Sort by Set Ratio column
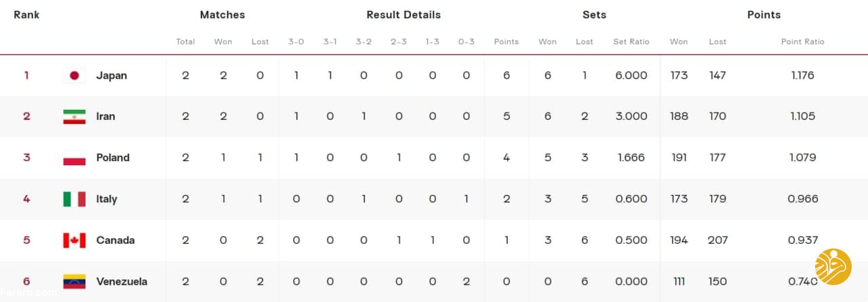This screenshot has height=302, width=868. (x=631, y=41)
